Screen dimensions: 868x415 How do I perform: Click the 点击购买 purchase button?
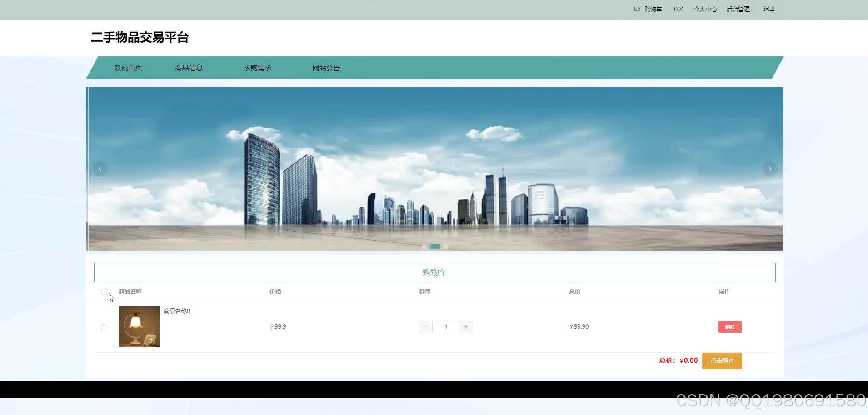coord(722,361)
